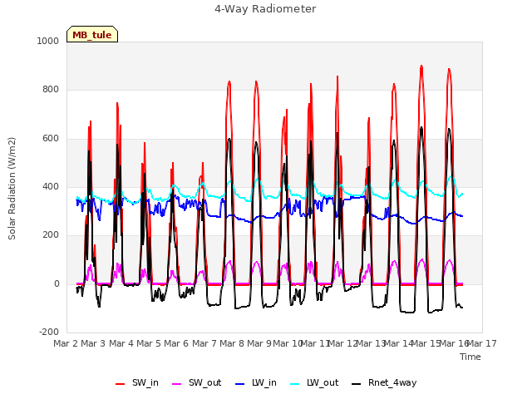
Task: Click the 400 y-axis tick label
Action: (x=51, y=186)
